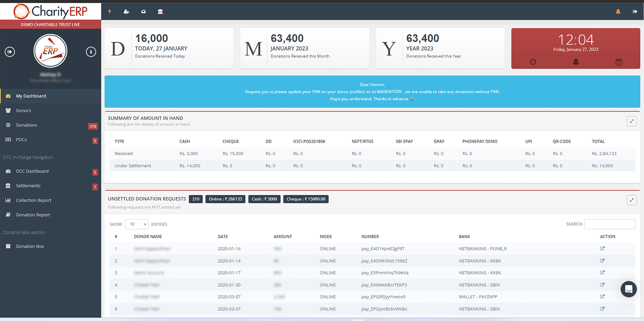
Task: Click DEMO CHARITABLE TRUST LIVE banner
Action: pyautogui.click(x=50, y=24)
